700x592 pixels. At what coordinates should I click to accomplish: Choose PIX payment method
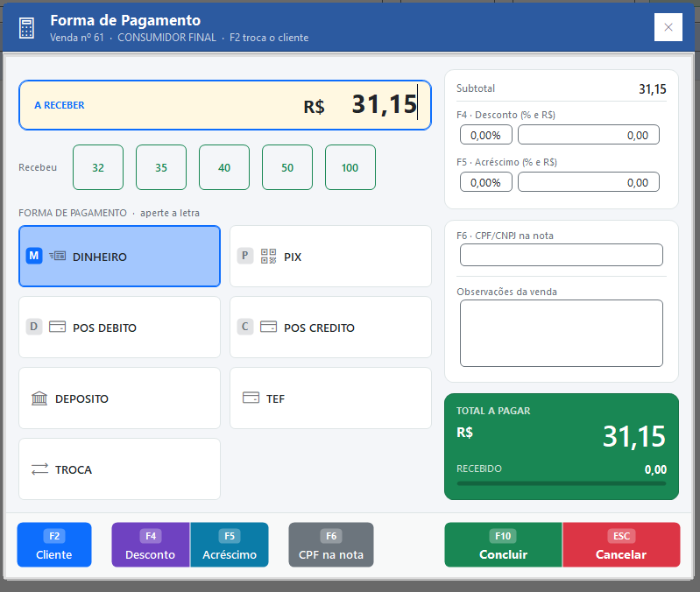coord(330,256)
